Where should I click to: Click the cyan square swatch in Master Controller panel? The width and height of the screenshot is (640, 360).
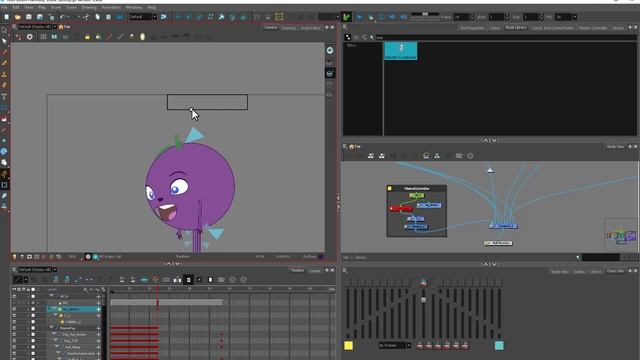499,345
